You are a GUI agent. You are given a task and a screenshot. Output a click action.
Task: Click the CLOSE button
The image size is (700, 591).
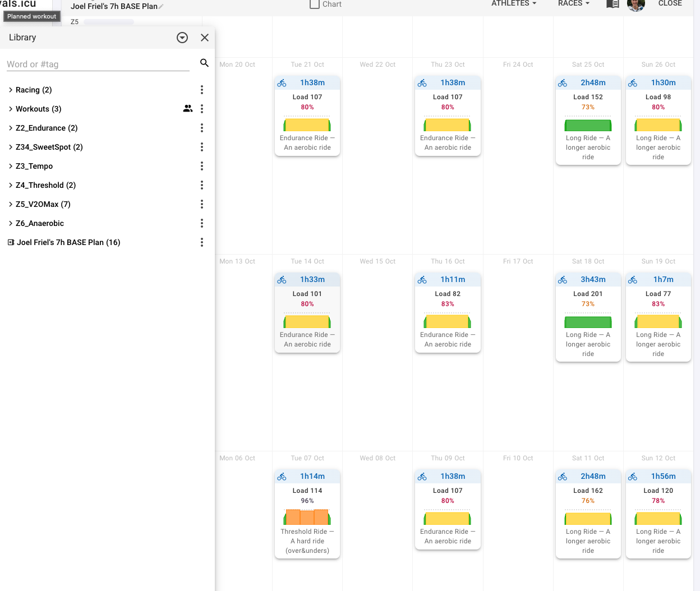[670, 4]
